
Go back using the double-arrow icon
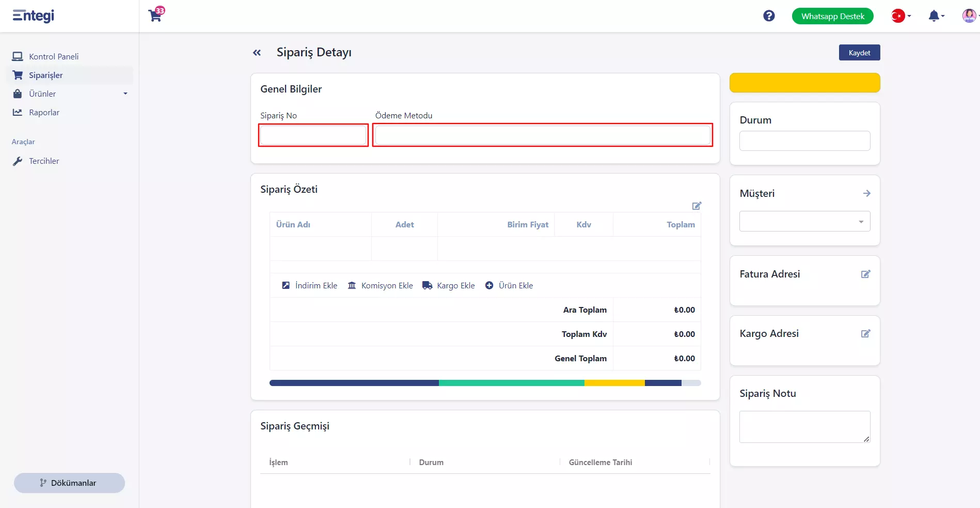[x=257, y=53]
